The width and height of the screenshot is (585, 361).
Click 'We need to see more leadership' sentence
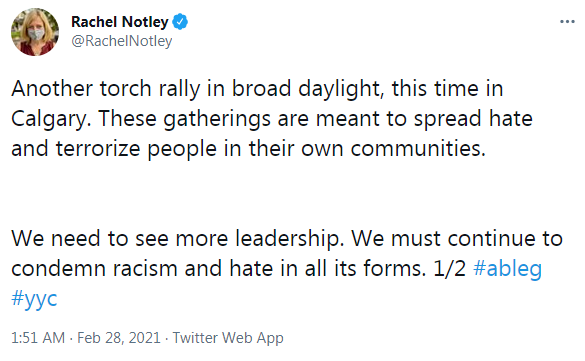pyautogui.click(x=176, y=238)
